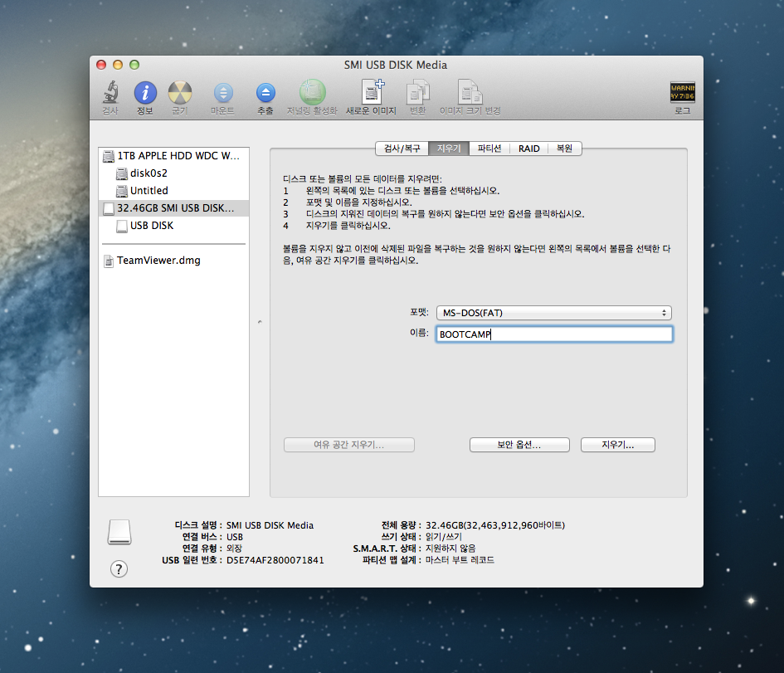The height and width of the screenshot is (673, 784).
Task: Click the USB DISK volume icon
Action: point(121,226)
